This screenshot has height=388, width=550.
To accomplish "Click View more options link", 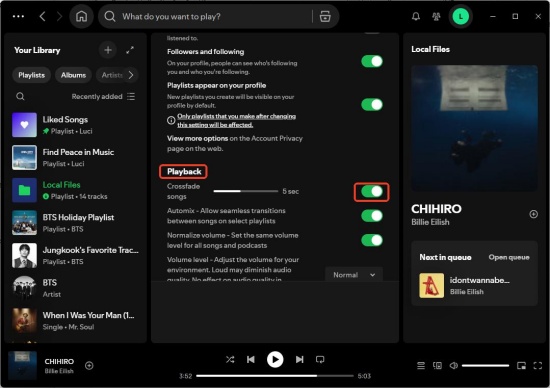I will pos(197,138).
